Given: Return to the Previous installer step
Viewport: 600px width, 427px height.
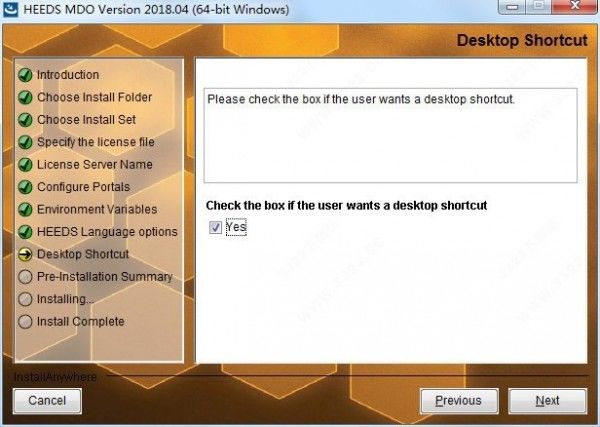Looking at the screenshot, I should [459, 401].
